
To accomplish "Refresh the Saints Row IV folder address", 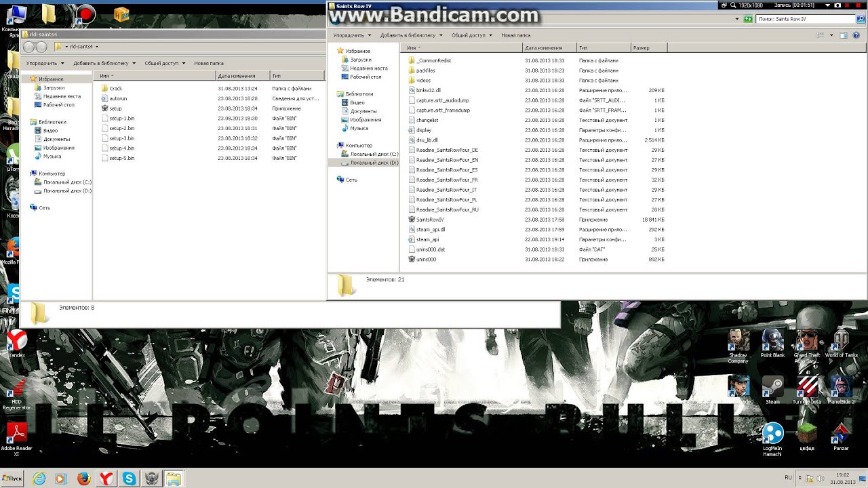I will point(748,19).
